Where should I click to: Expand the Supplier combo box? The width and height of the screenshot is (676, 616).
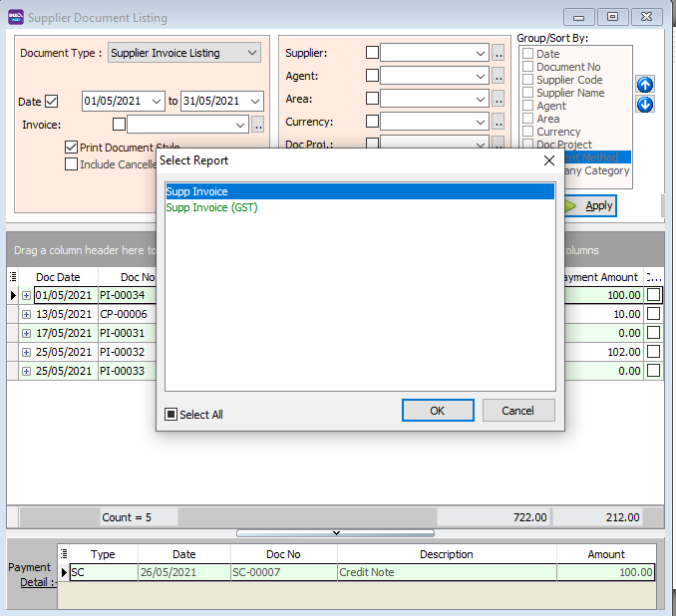pyautogui.click(x=481, y=54)
